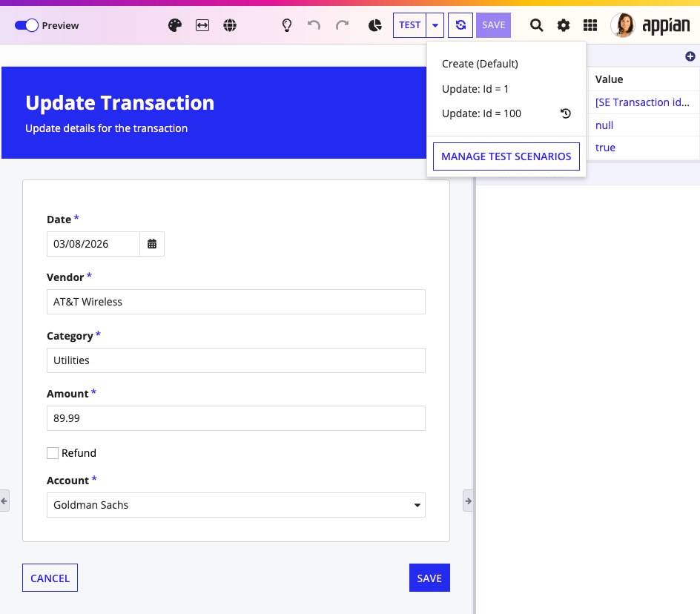Click the MANAGE TEST SCENARIOS button

pos(506,156)
